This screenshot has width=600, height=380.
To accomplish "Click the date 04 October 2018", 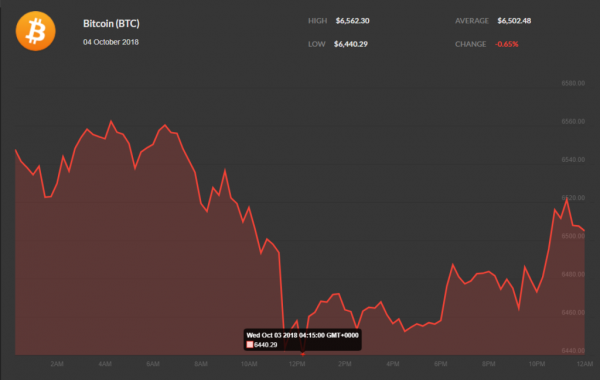I will point(111,42).
